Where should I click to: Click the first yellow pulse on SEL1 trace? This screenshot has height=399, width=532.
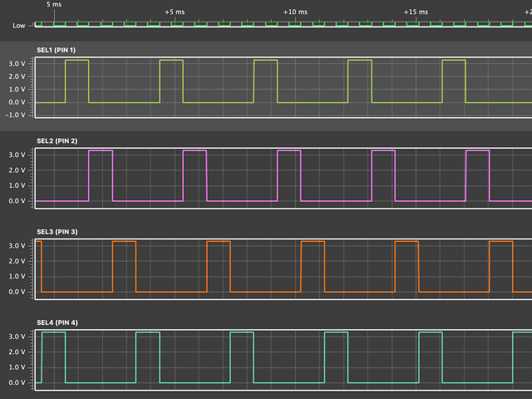[x=76, y=62]
